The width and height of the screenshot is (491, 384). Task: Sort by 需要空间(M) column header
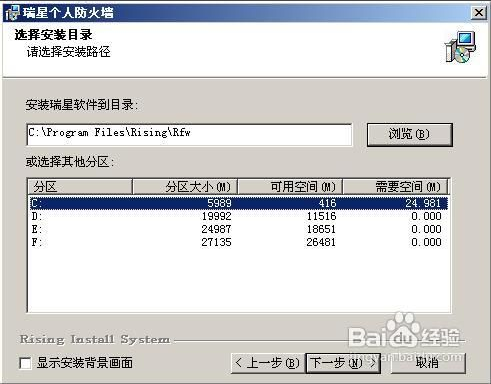(395, 187)
